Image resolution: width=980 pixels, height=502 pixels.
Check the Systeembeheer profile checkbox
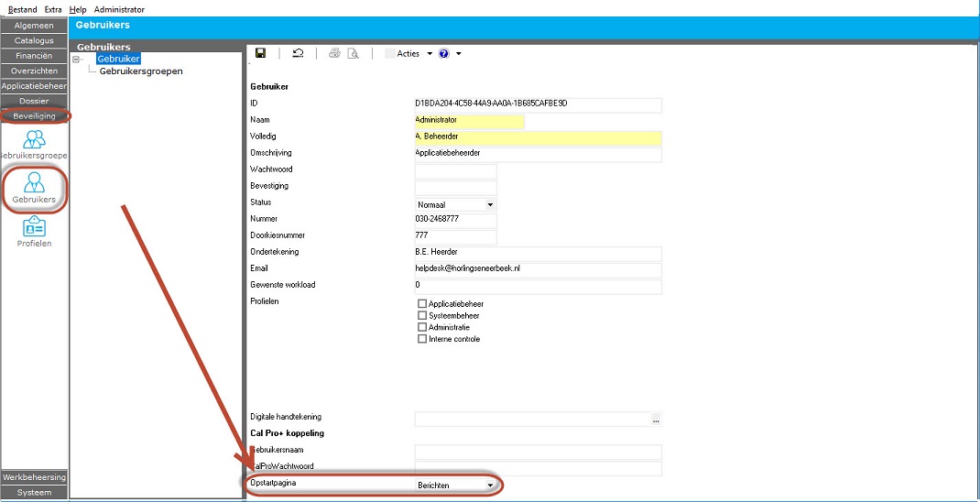pos(422,316)
